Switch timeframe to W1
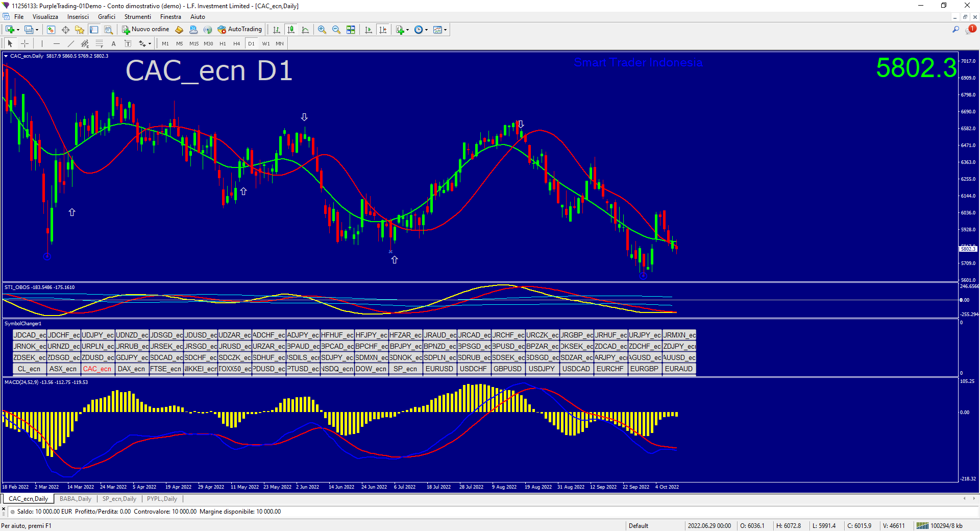This screenshot has width=980, height=531. 266,44
